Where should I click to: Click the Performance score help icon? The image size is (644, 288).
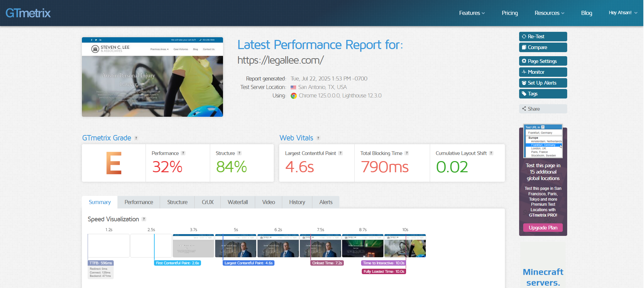[x=183, y=153]
